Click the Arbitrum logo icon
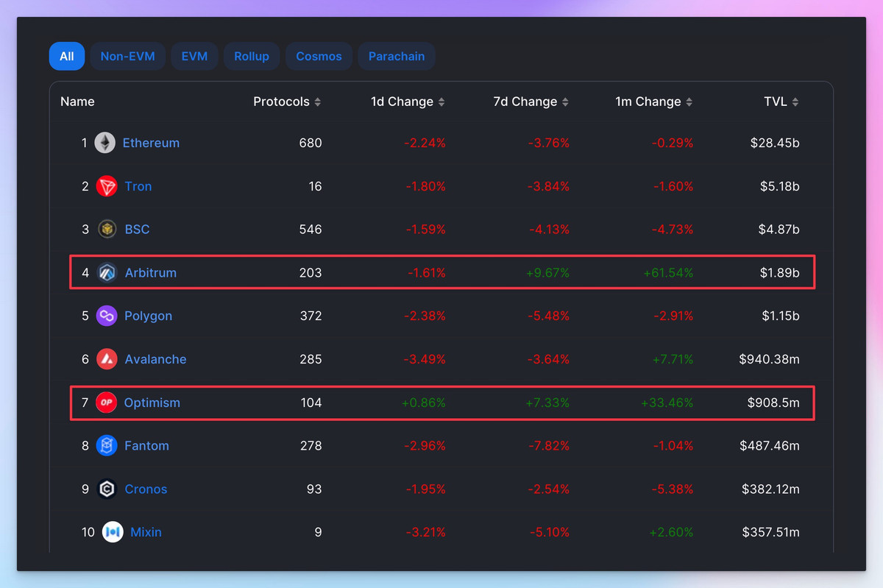 107,273
